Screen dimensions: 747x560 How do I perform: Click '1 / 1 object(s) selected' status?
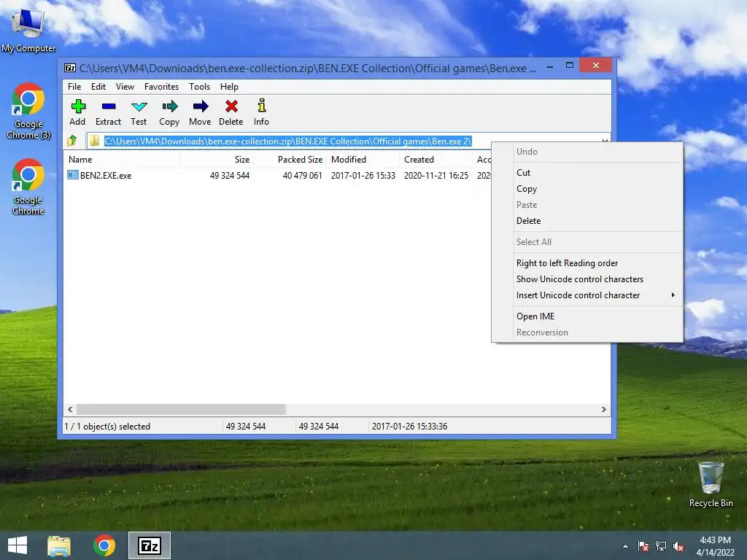[x=107, y=426]
